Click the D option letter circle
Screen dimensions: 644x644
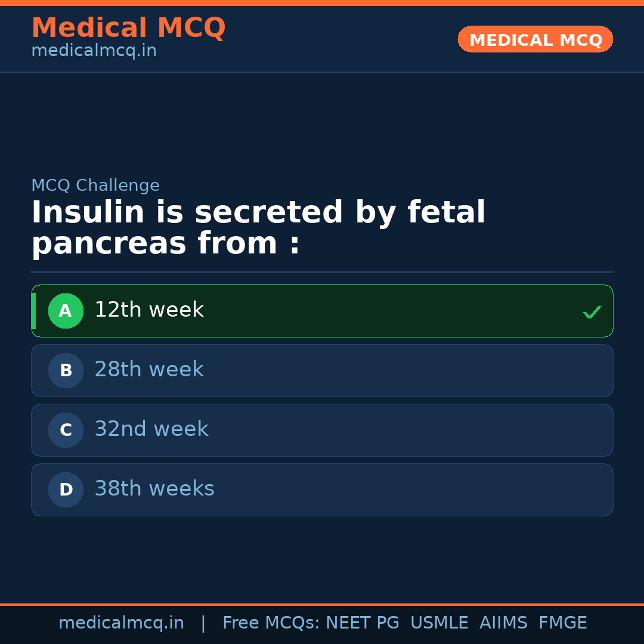[66, 490]
